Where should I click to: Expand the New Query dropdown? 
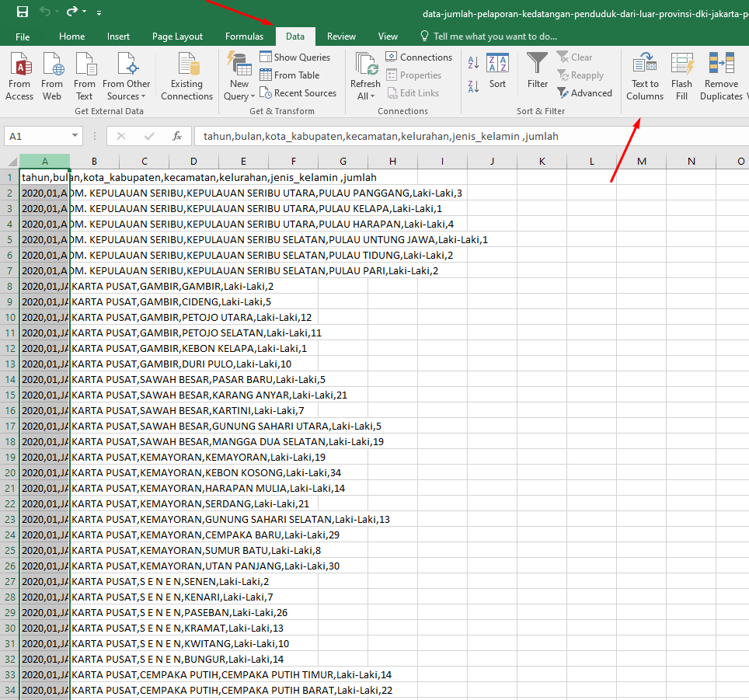(239, 75)
